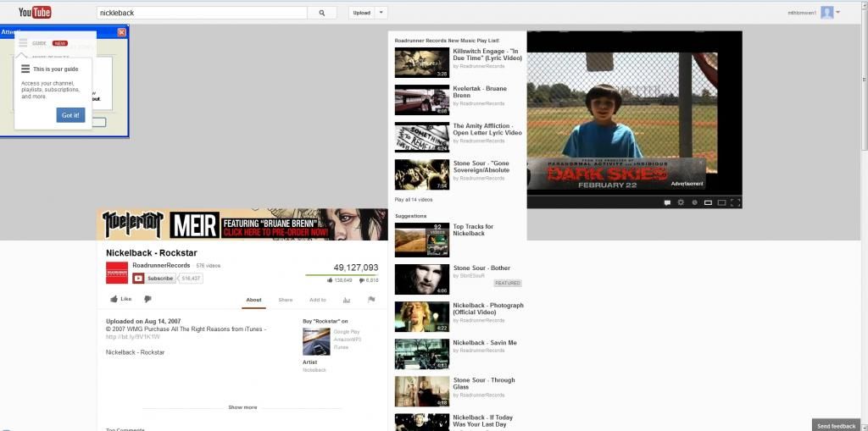
Task: Click the 576 videos link
Action: point(209,266)
